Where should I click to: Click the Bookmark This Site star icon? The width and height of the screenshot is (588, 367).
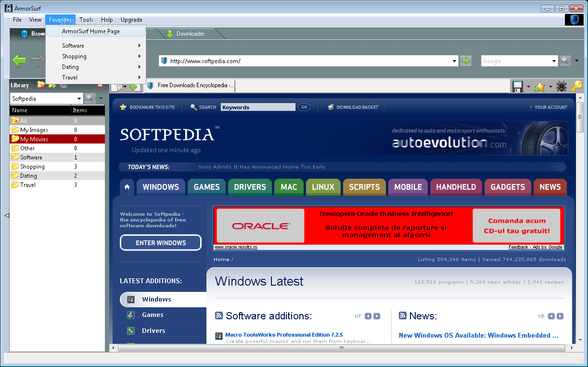pyautogui.click(x=123, y=107)
